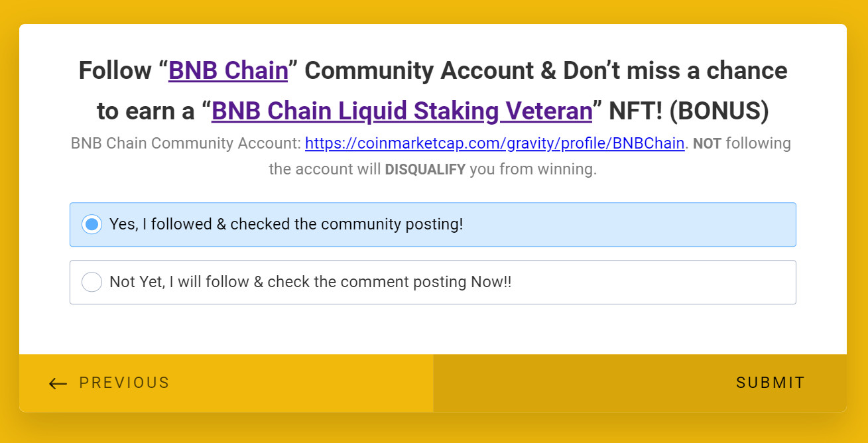The image size is (868, 443).
Task: Select the "Not Yet" radio circle
Action: click(92, 283)
